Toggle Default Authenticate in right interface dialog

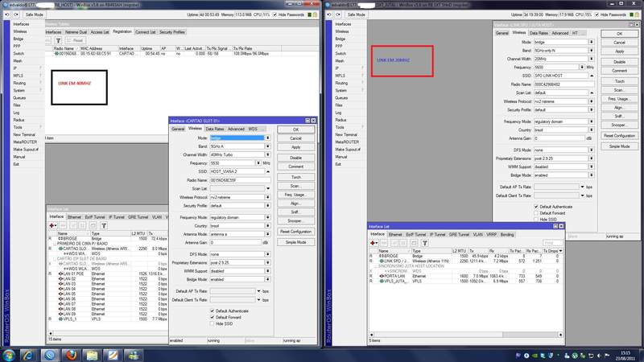tap(536, 207)
